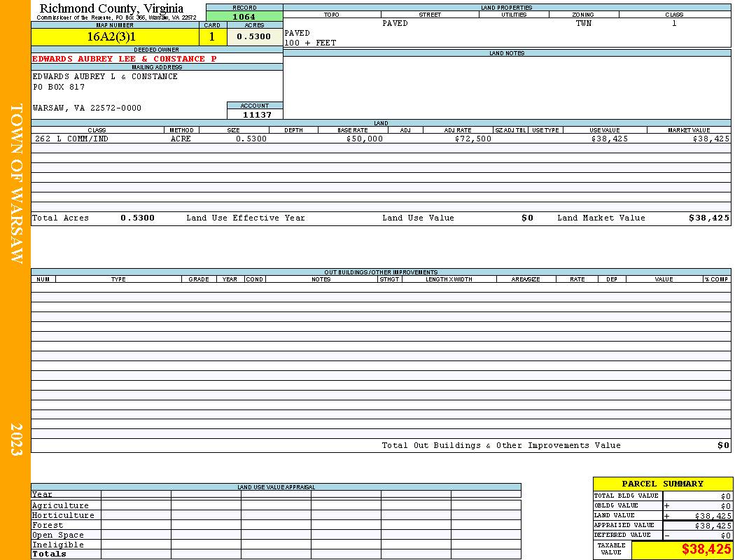Select the TOWN OF WARSAW sidebar text

(16, 183)
